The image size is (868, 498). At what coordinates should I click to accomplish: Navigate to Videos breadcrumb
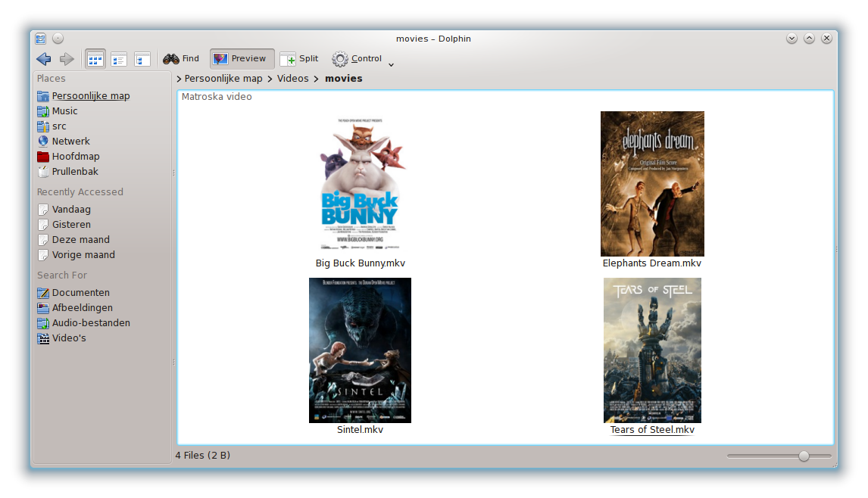click(293, 79)
